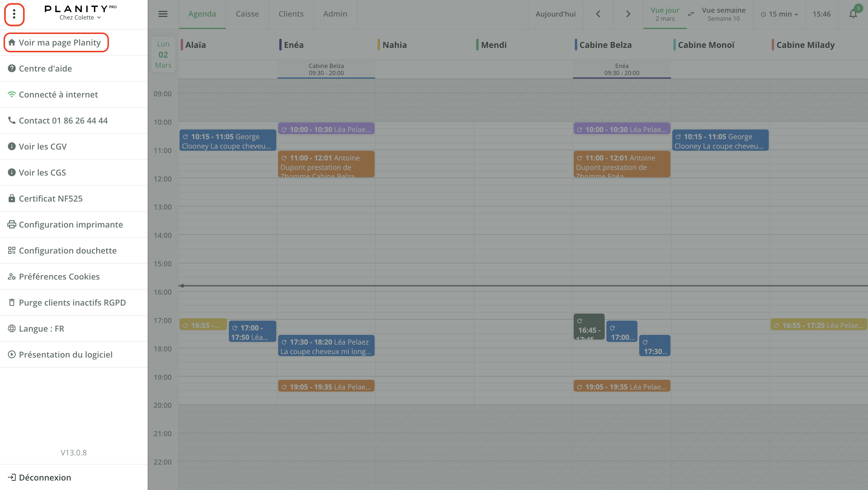
Task: Toggle the day/week view swap arrows
Action: (x=691, y=14)
